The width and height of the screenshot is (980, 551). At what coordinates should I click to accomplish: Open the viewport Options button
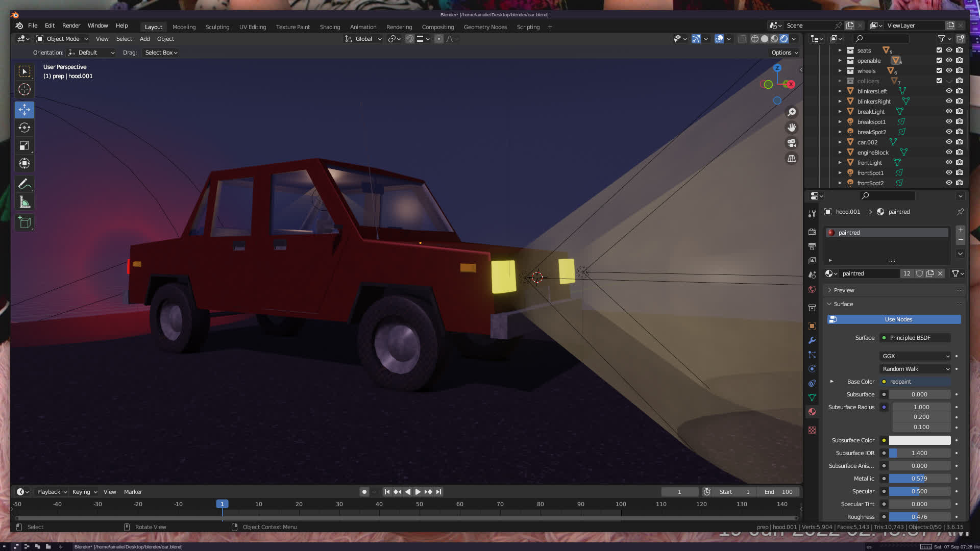coord(784,53)
